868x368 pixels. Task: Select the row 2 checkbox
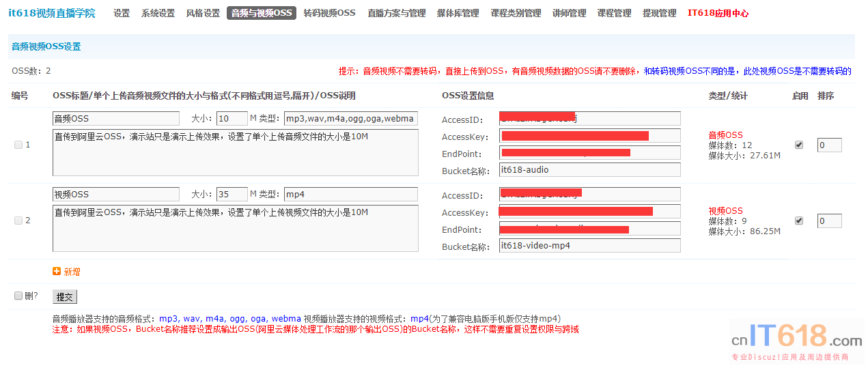pos(18,221)
